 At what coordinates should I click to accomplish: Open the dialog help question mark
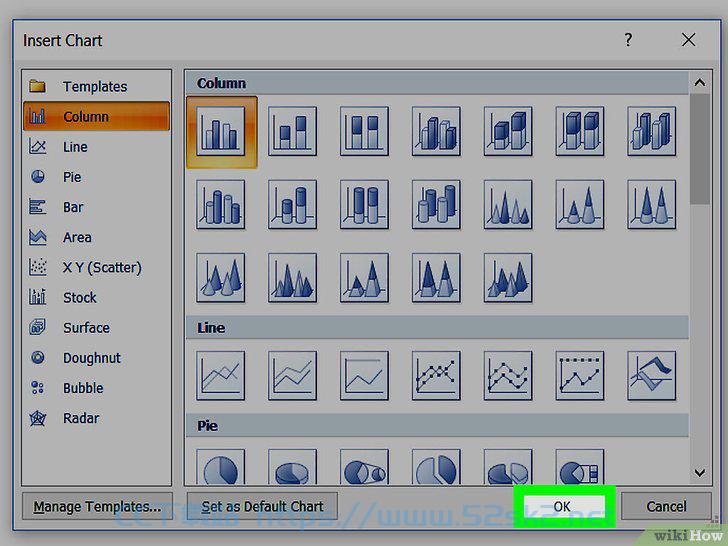pos(628,40)
